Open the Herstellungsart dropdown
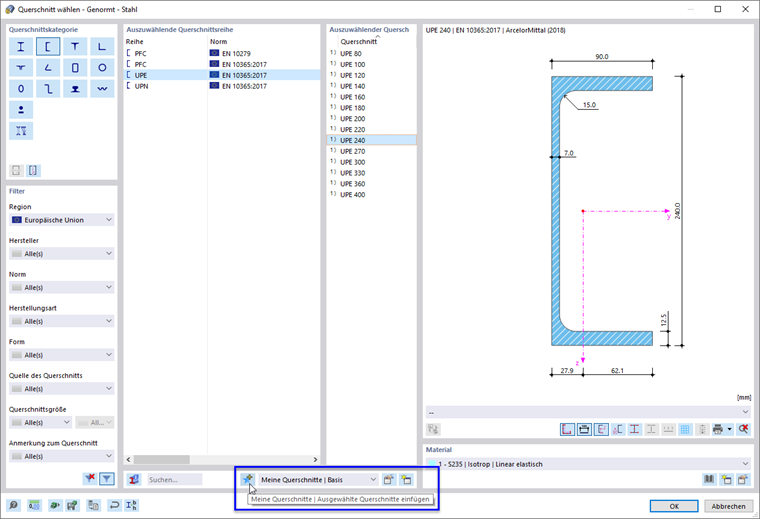This screenshot has height=519, width=760. click(62, 321)
